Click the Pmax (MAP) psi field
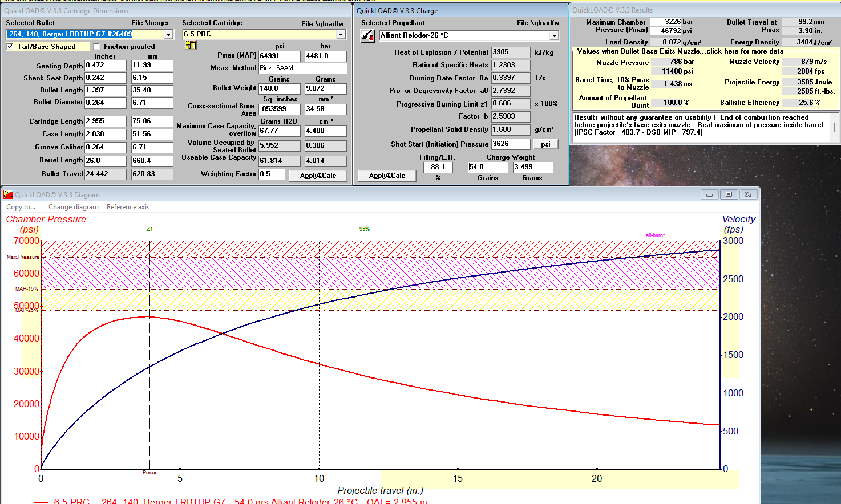Image resolution: width=841 pixels, height=504 pixels. tap(279, 56)
